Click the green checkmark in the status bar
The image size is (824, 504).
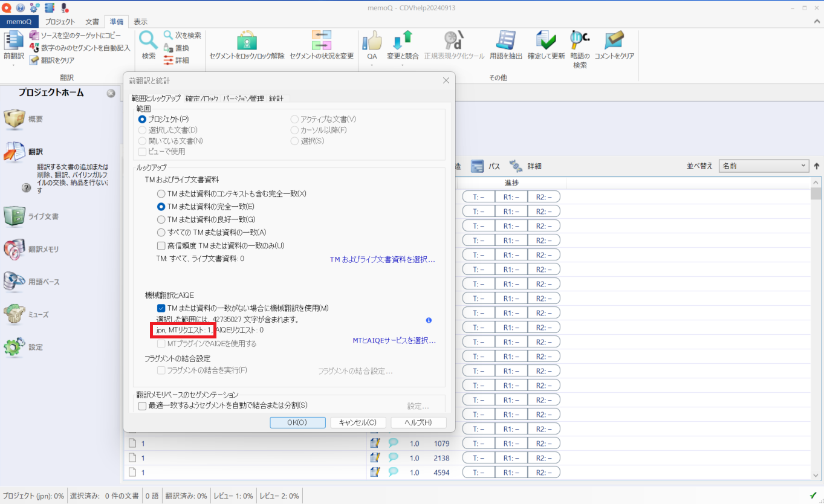[813, 496]
